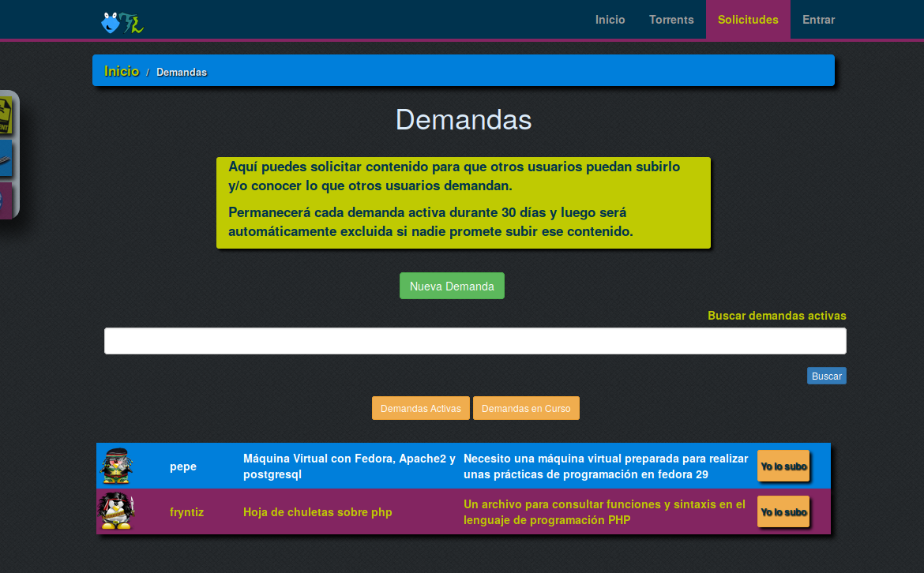The height and width of the screenshot is (573, 924).
Task: Click pepe's penguin avatar image
Action: 117,466
